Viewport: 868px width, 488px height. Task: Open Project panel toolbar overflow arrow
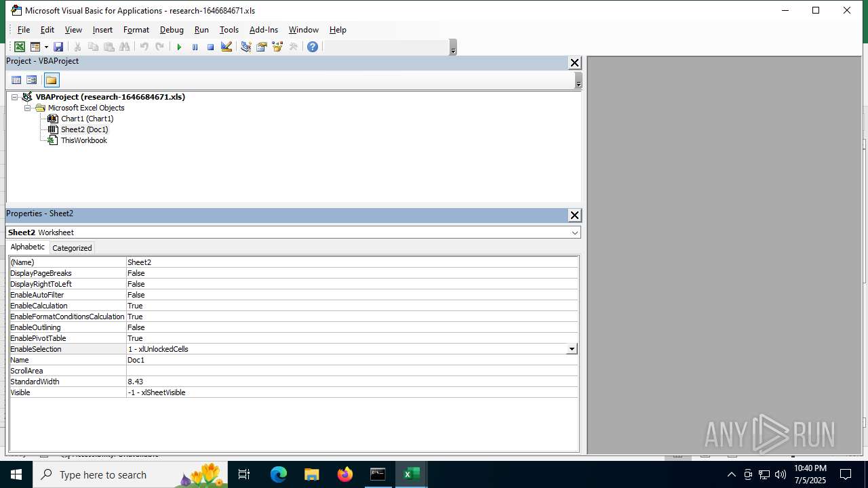(578, 81)
